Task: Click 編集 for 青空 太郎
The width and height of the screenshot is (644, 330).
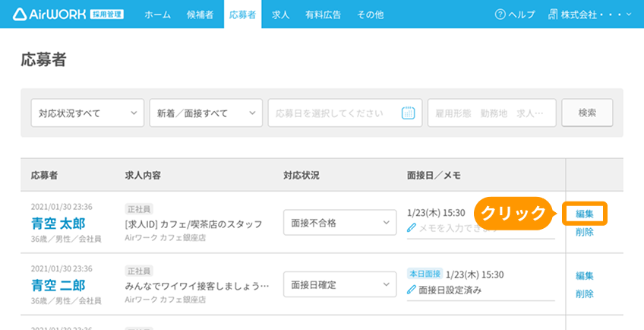Action: [x=585, y=214]
